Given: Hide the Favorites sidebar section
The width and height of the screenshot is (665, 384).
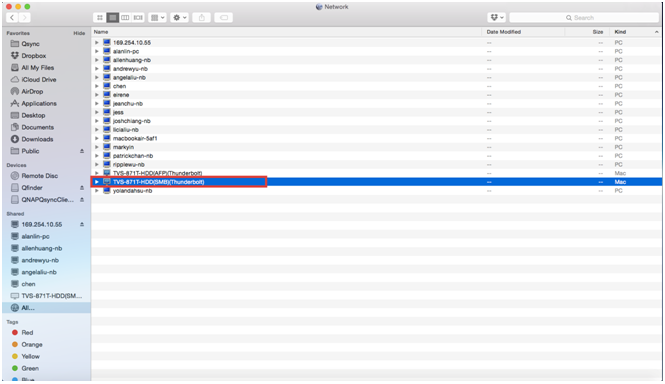Looking at the screenshot, I should click(x=79, y=33).
